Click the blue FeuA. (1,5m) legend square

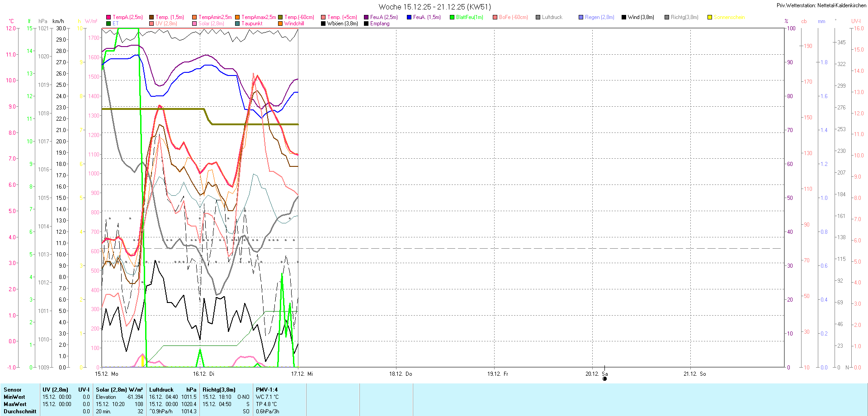coord(409,17)
